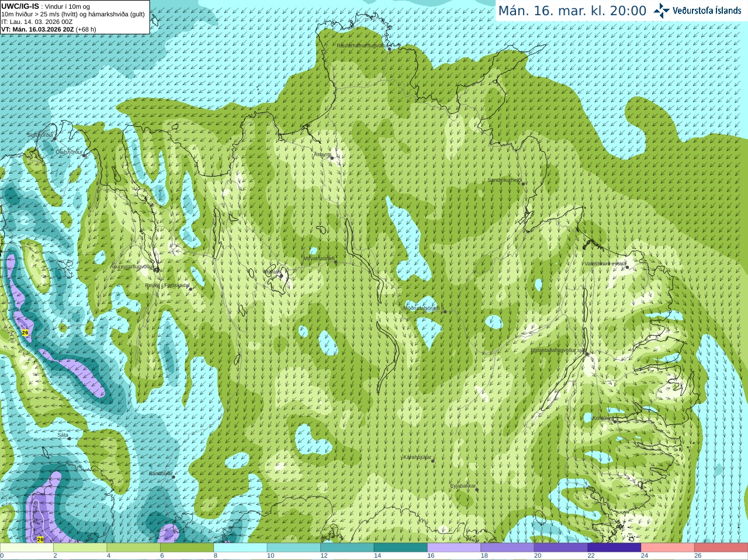Select the Egilsstaðaflugvöllur station marker dot
The height and width of the screenshot is (560, 748).
(x=587, y=354)
